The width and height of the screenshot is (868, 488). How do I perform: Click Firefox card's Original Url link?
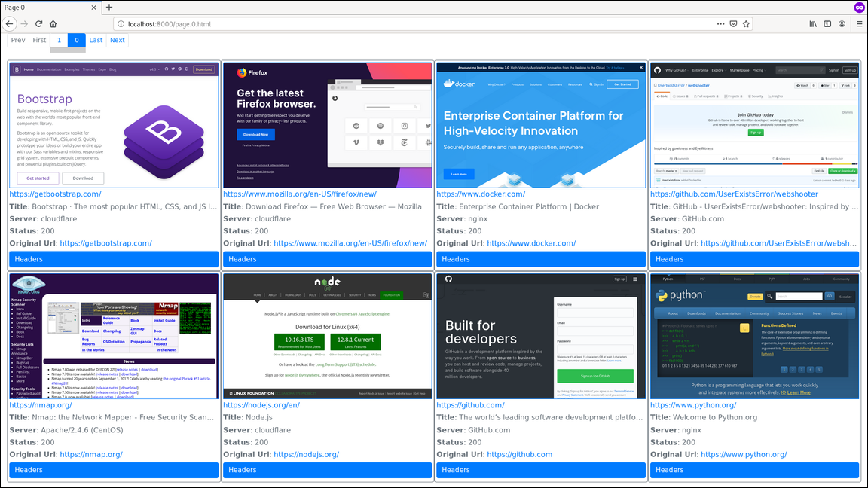click(x=350, y=243)
